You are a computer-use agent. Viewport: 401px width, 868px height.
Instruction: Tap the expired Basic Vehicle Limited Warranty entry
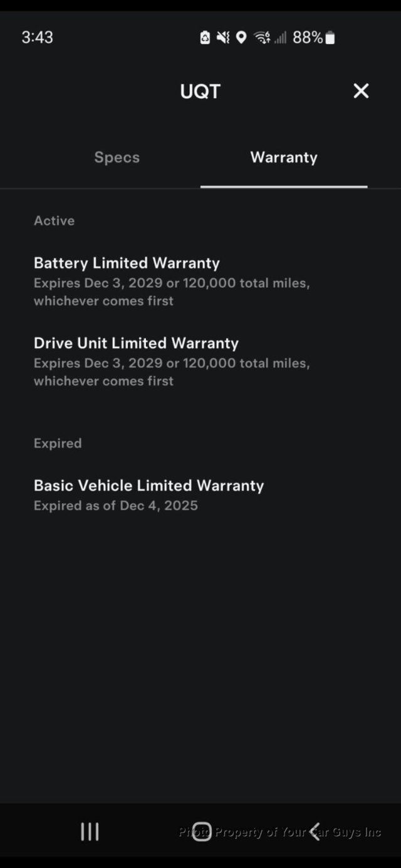149,486
